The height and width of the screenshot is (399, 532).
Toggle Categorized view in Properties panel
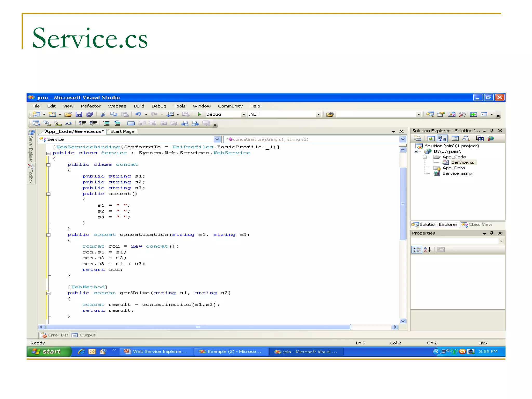tap(417, 250)
